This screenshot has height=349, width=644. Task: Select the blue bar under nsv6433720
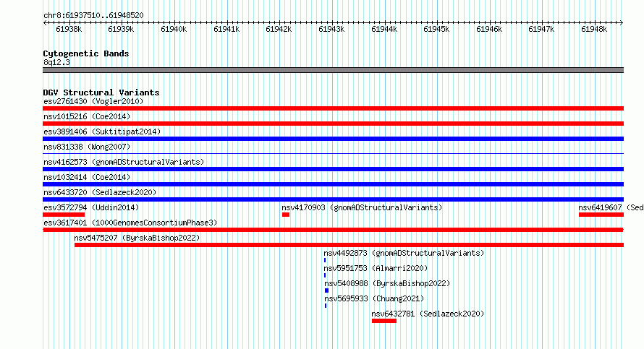(333, 199)
